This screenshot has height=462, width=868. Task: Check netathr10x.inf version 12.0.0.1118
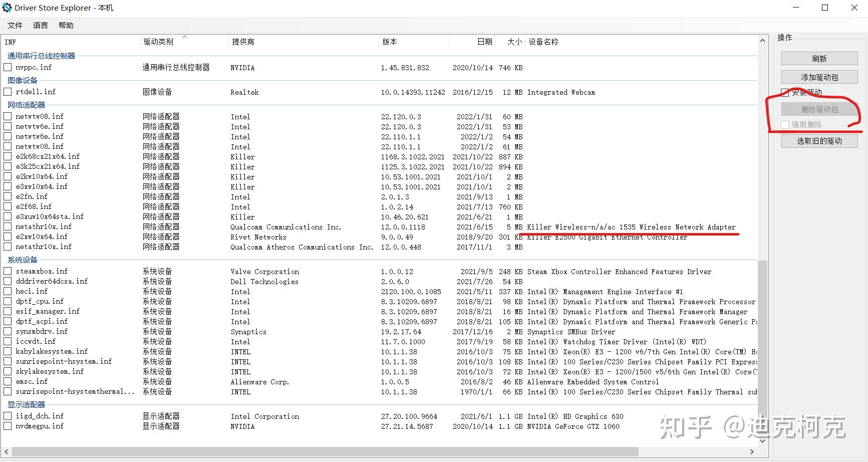pyautogui.click(x=8, y=226)
